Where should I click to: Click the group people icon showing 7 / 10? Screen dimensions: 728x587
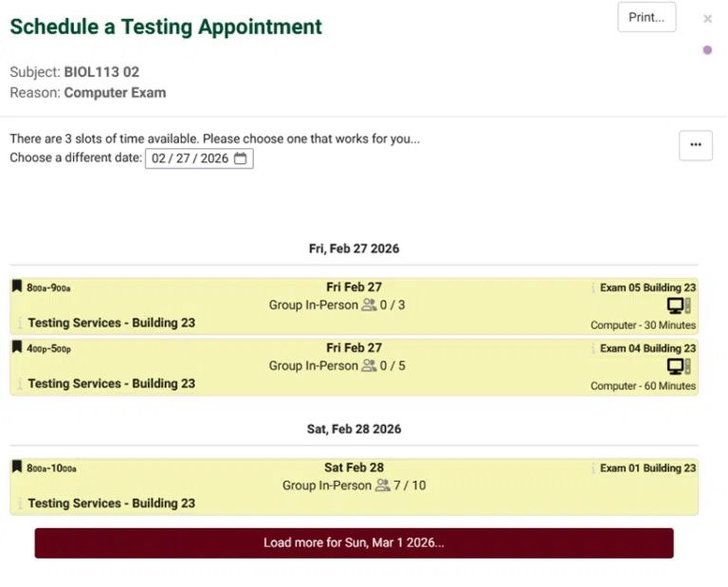coord(382,486)
